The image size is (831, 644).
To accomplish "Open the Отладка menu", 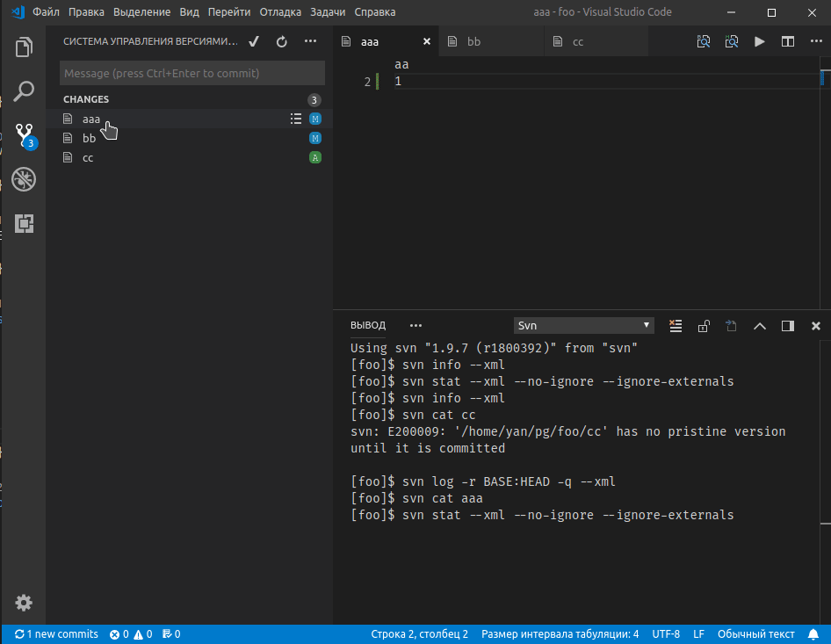I will point(280,11).
